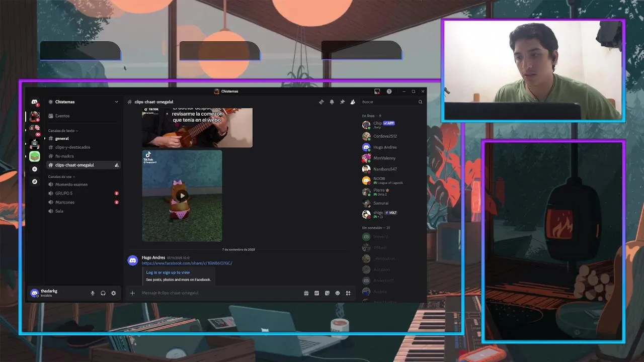Click invite icon beside clips-chaat-omegalul channel
The image size is (644, 362).
tap(117, 165)
